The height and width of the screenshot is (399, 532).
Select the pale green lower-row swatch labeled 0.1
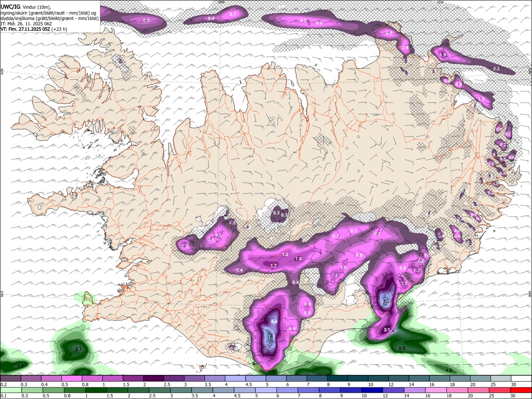11,390
